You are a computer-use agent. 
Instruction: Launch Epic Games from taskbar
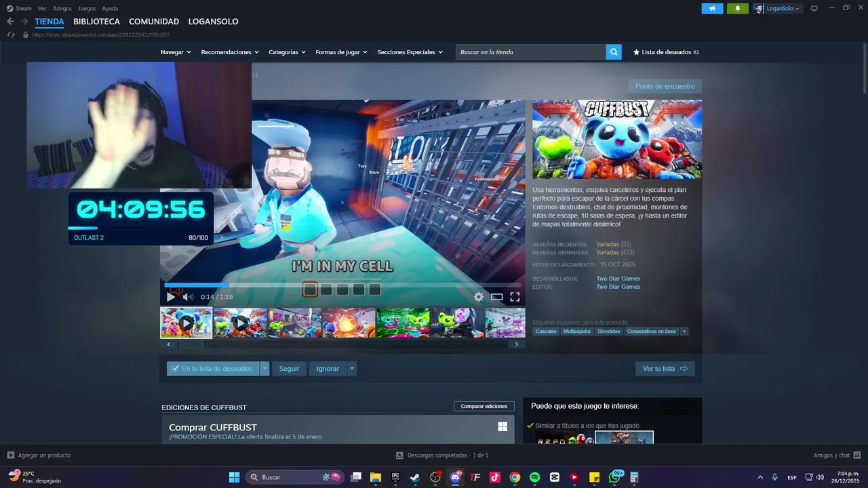[x=395, y=477]
